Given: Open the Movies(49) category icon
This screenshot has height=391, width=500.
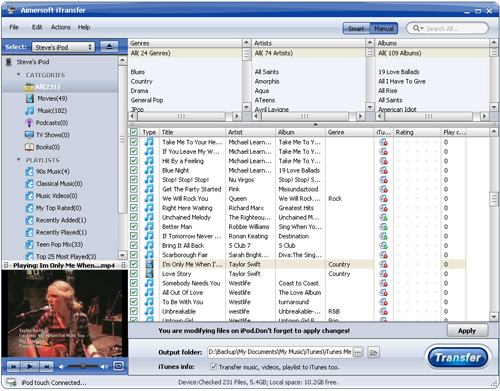Looking at the screenshot, I should coord(30,99).
